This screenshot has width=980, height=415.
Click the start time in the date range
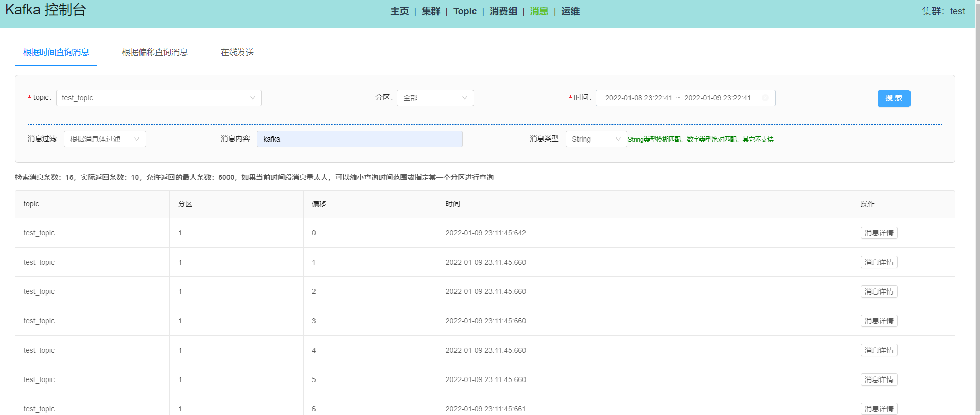[638, 98]
